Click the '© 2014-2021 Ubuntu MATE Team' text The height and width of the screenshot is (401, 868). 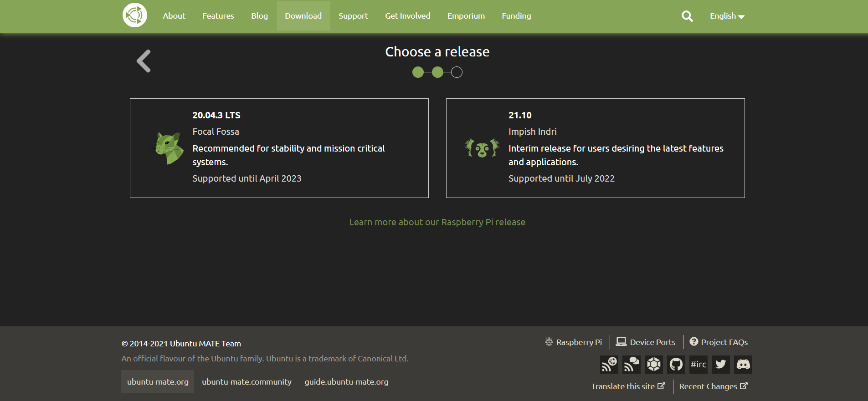pos(181,344)
